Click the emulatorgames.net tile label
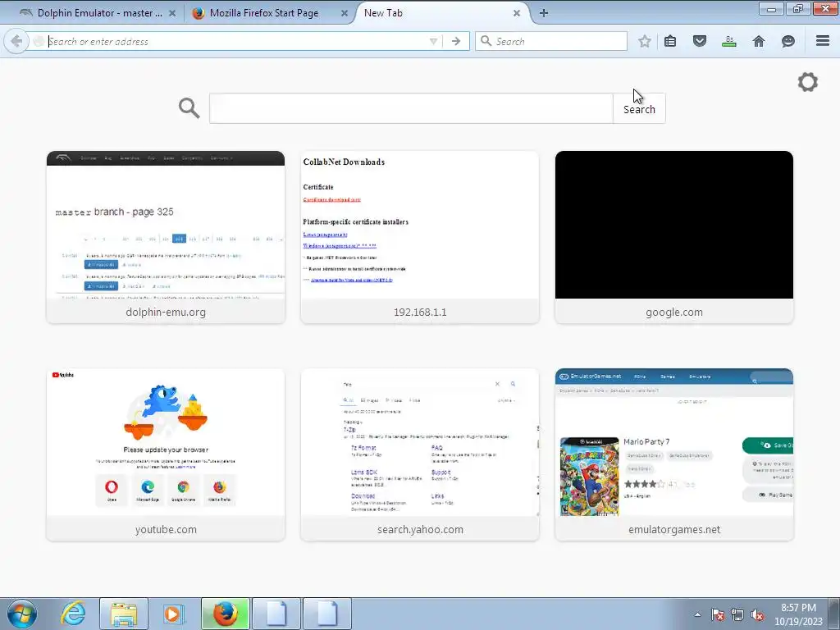This screenshot has width=840, height=630. (x=674, y=529)
